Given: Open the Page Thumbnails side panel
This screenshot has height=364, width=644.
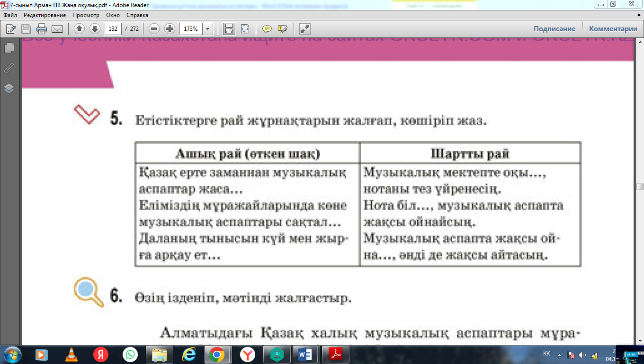Looking at the screenshot, I should [x=9, y=48].
